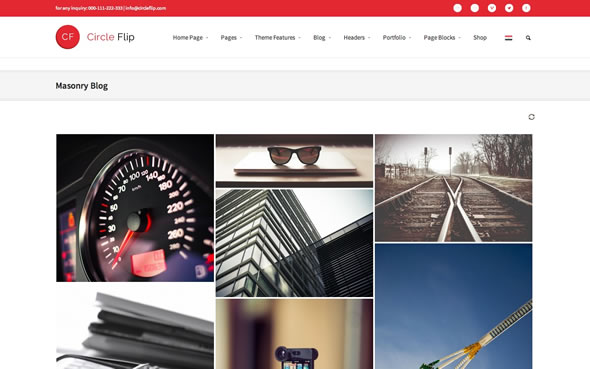Click the info@circleflip.com email link
Viewport: 590px width, 369px height.
(x=146, y=8)
